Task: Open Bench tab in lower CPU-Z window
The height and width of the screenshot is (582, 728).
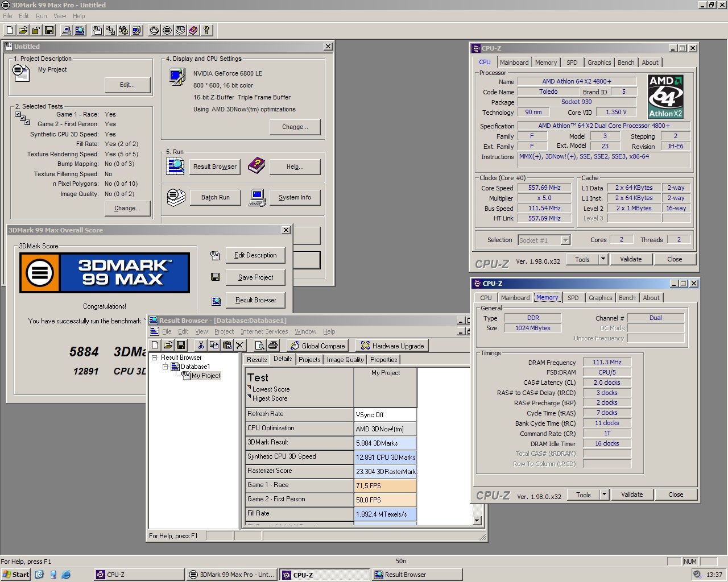Action: click(x=627, y=298)
